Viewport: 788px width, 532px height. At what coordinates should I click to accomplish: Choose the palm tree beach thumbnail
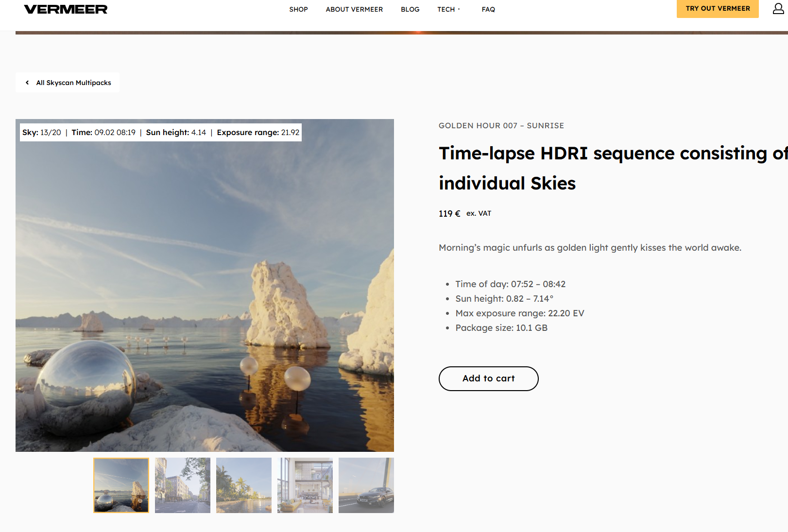click(244, 485)
